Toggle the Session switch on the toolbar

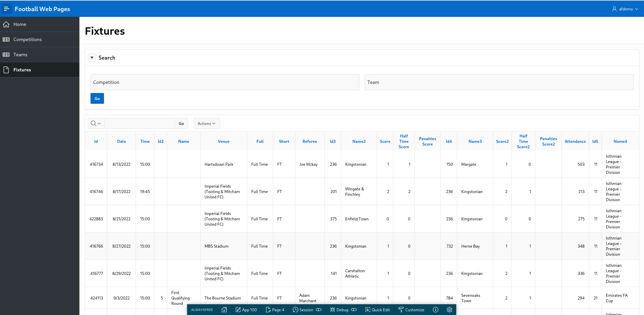318,310
